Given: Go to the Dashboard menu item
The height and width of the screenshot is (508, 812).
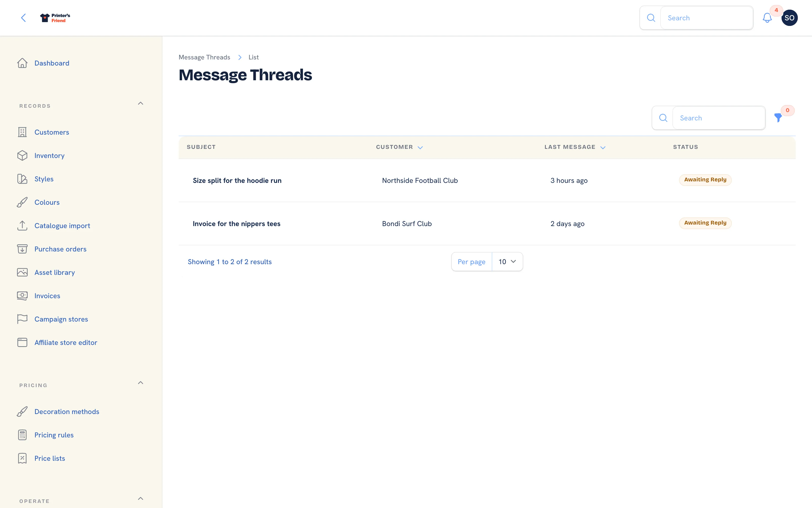Looking at the screenshot, I should pos(52,63).
